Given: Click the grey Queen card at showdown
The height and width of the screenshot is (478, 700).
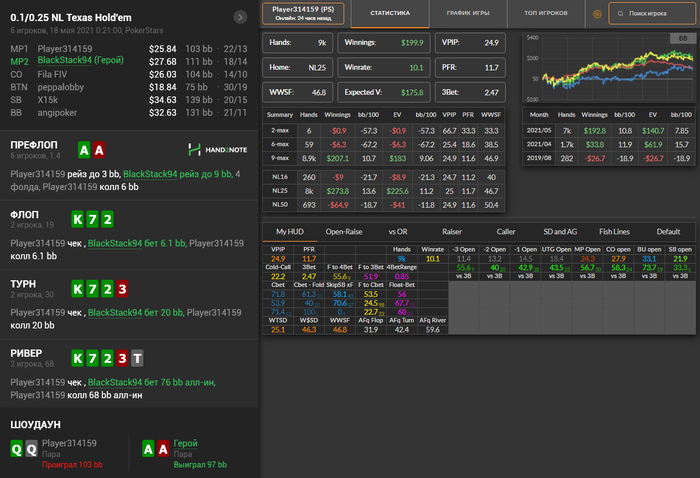Looking at the screenshot, I should pyautogui.click(x=31, y=449).
